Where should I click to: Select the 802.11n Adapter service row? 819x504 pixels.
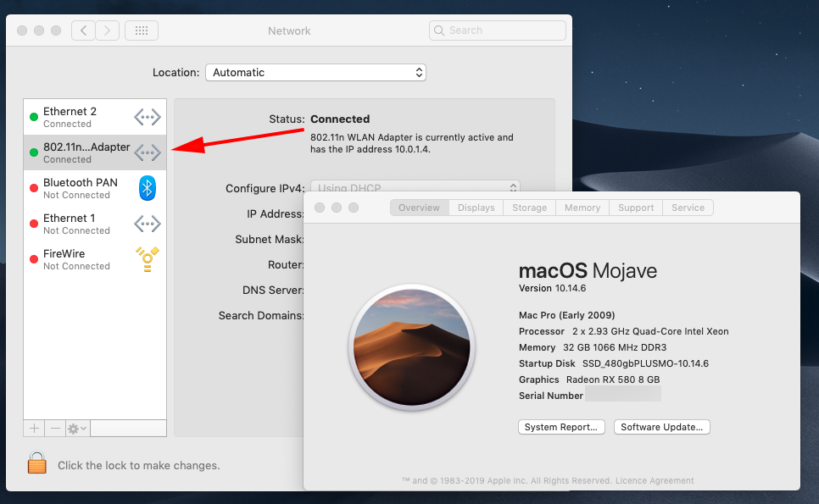[95, 152]
